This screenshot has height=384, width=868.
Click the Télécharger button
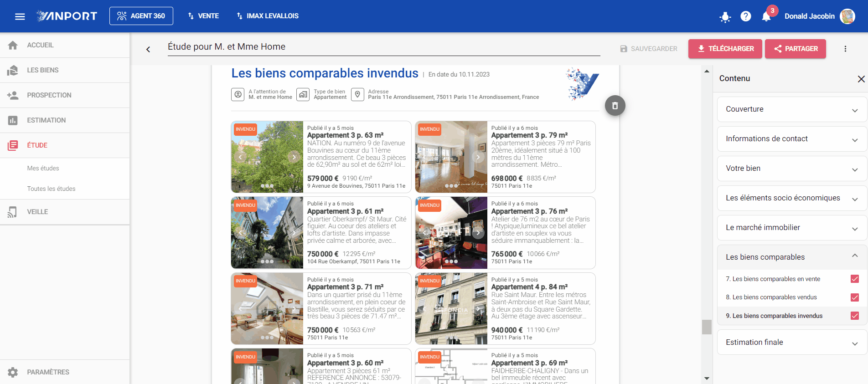725,49
